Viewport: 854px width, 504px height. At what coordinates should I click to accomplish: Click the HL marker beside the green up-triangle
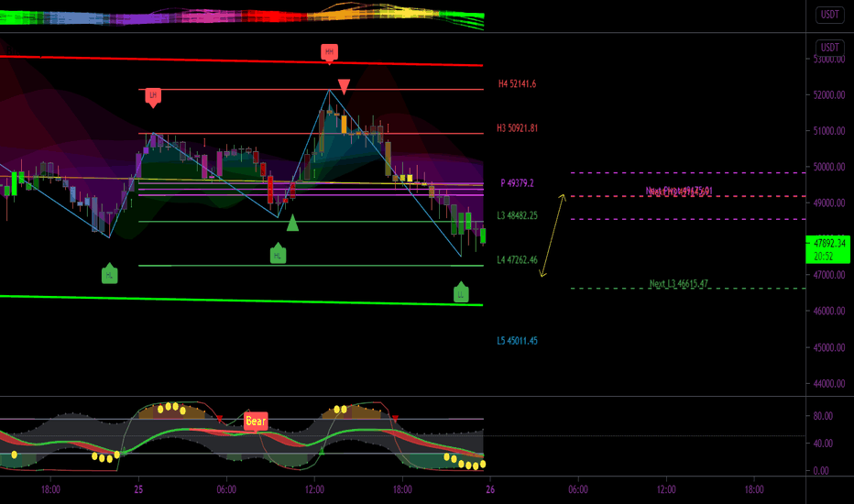pos(278,254)
